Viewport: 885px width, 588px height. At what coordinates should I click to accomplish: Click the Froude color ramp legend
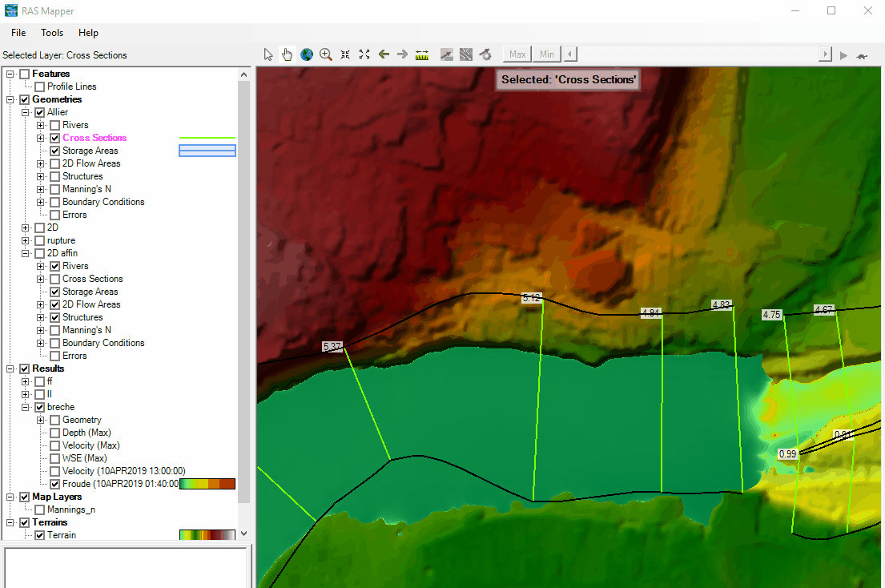coord(207,484)
